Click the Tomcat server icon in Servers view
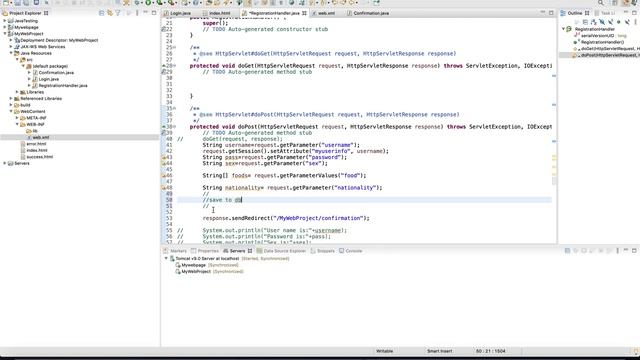This screenshot has height=360, width=640. pos(172,258)
